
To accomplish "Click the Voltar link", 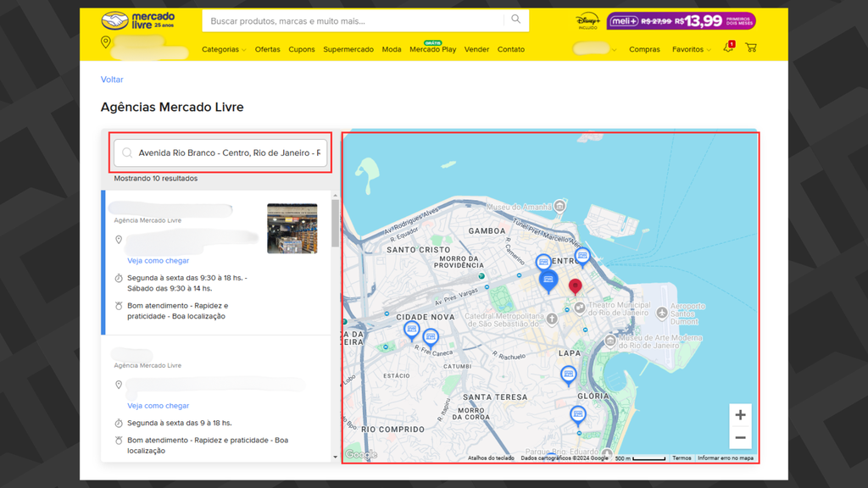I will pos(112,80).
